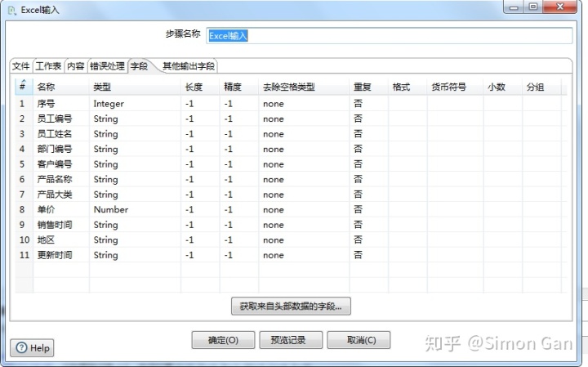This screenshot has width=588, height=367.
Task: Confirm with the 确定(O) button
Action: click(223, 340)
